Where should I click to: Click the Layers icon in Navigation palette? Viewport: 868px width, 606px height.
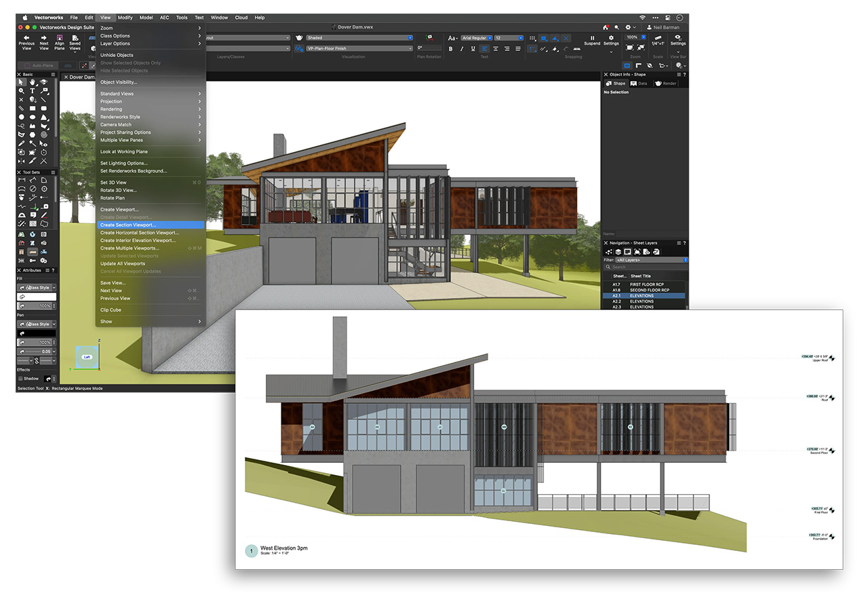(618, 252)
